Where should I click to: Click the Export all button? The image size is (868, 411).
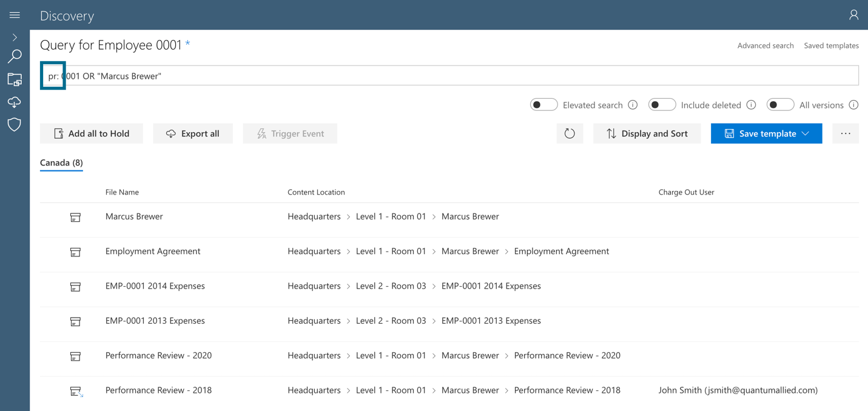pos(193,133)
